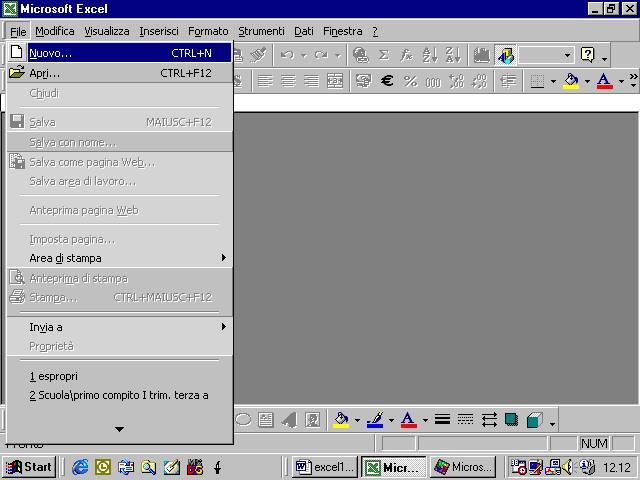This screenshot has height=480, width=640.
Task: Click the Decrease Indent icon
Action: click(x=508, y=81)
